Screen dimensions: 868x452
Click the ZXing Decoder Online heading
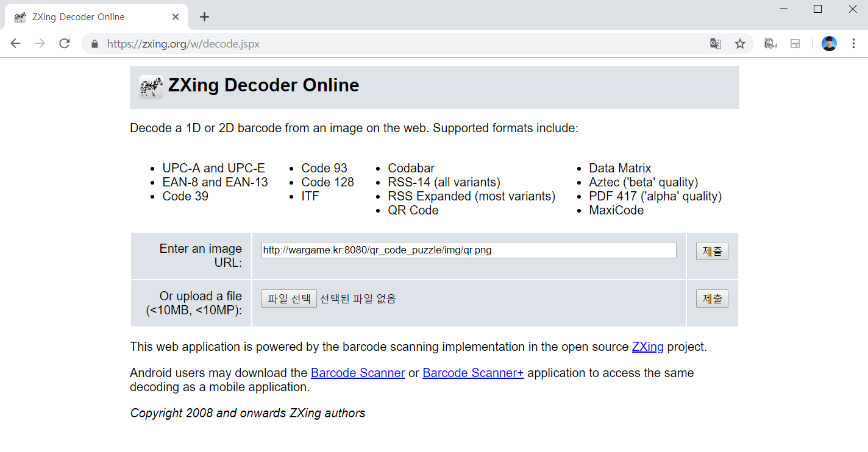[x=264, y=85]
